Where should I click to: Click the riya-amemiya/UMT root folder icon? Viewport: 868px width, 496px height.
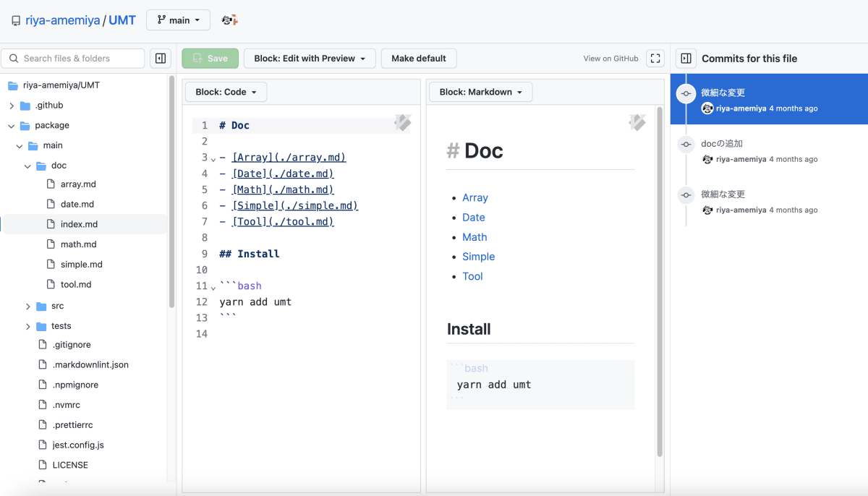tap(13, 85)
